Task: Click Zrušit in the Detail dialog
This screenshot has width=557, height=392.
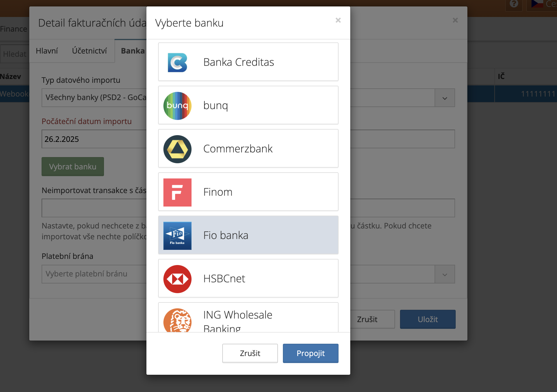Action: coord(372,319)
